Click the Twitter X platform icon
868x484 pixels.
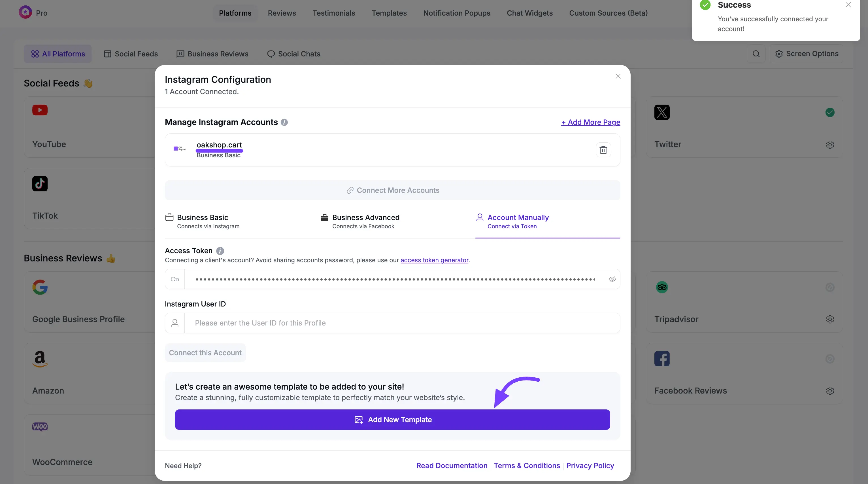click(661, 112)
